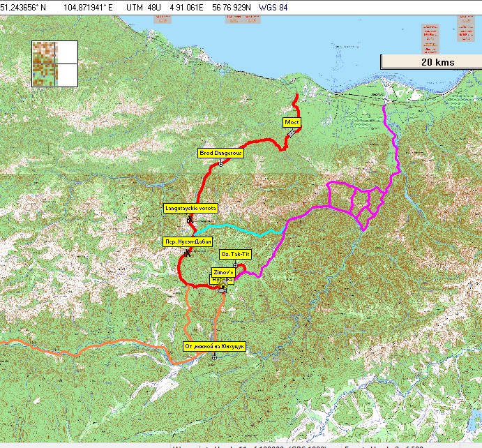Click the bridge icon at Most waypoint
The width and height of the screenshot is (482, 448).
point(290,133)
